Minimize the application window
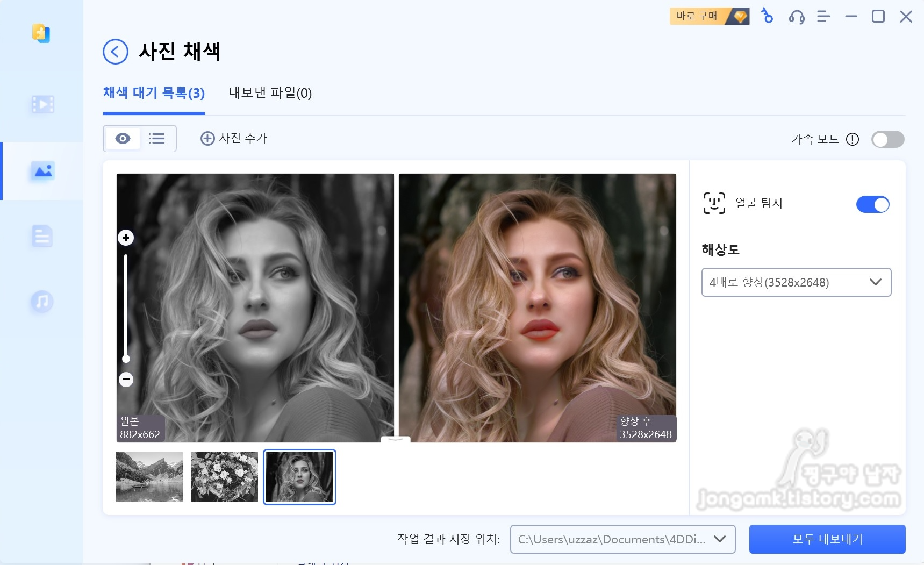 pyautogui.click(x=851, y=17)
